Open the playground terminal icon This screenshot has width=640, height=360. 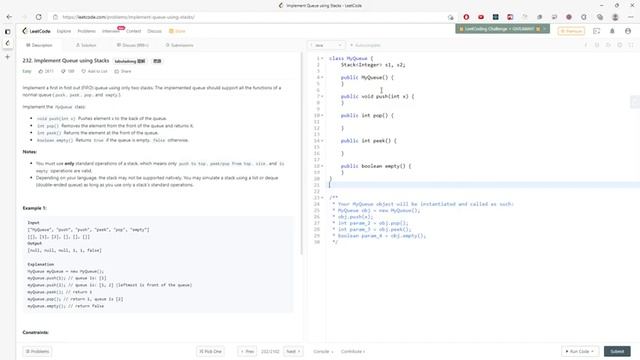tap(596, 31)
